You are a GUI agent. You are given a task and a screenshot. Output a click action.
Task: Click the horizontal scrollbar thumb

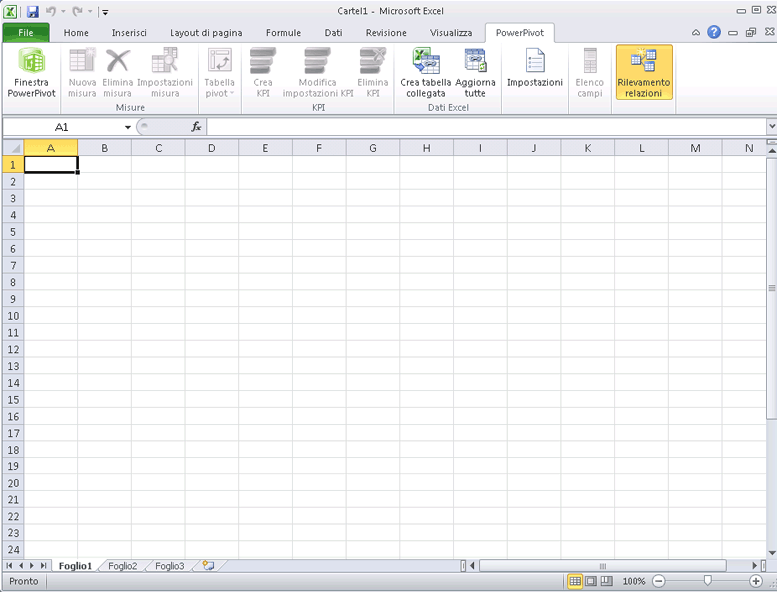603,565
